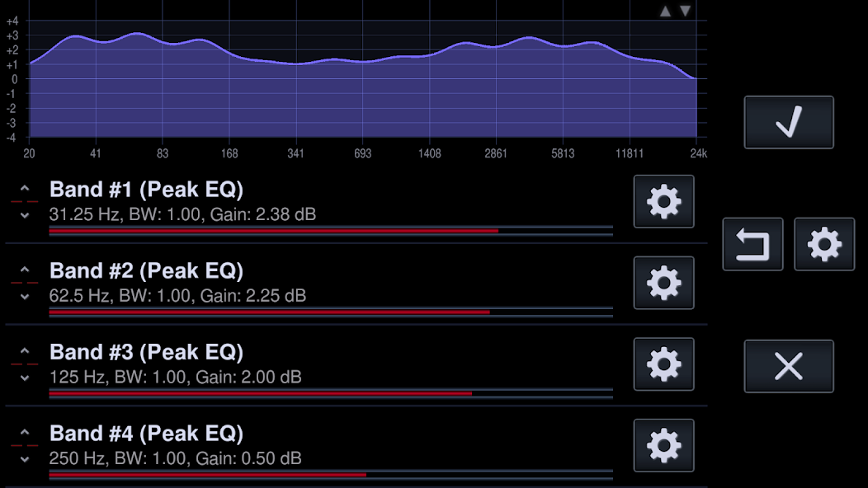Adjust Band #2 gain slider
This screenshot has width=868, height=488.
coord(331,312)
